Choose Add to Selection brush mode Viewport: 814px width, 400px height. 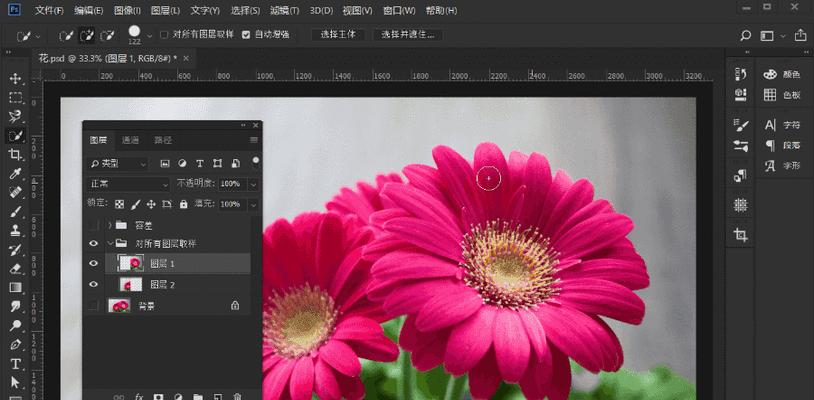coord(87,36)
